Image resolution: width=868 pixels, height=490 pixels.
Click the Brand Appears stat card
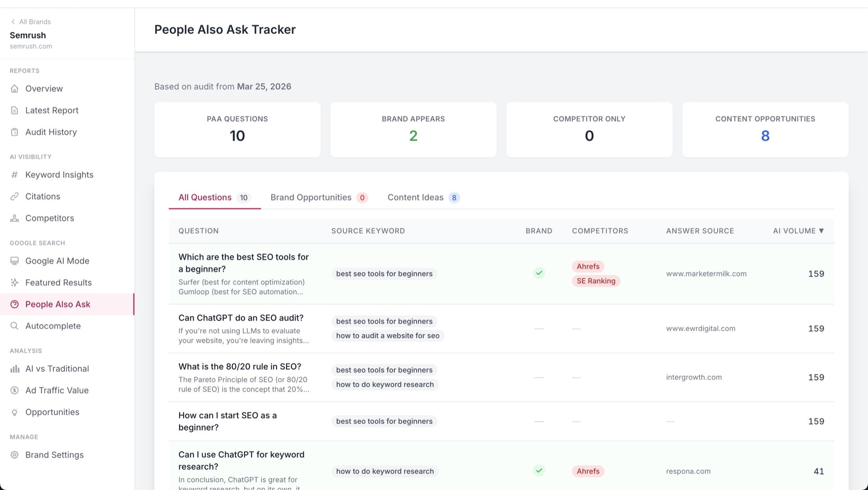click(413, 130)
